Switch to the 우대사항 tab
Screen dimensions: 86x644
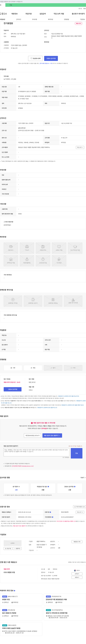point(34,19)
